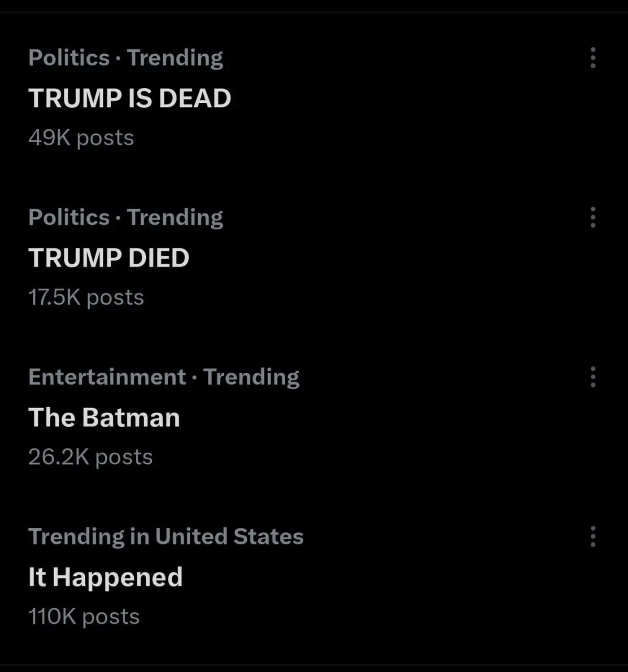Click the word Trending above It Happened
This screenshot has height=672, width=628.
(76, 537)
